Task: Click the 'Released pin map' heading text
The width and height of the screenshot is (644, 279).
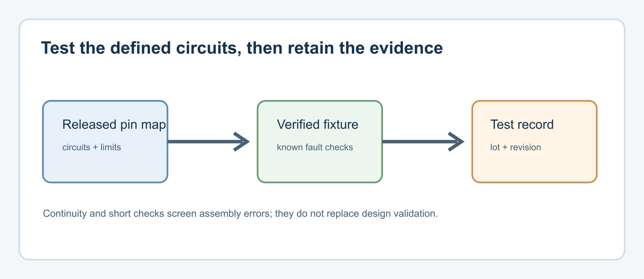Action: coord(114,125)
